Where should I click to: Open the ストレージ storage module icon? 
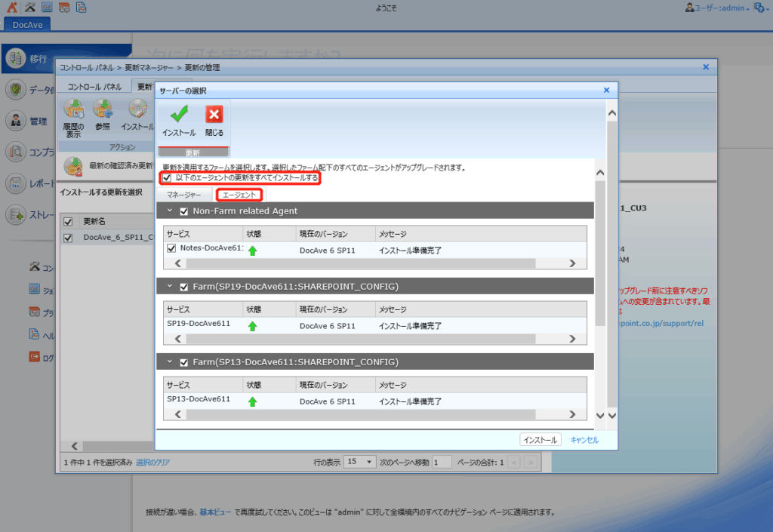(x=16, y=215)
